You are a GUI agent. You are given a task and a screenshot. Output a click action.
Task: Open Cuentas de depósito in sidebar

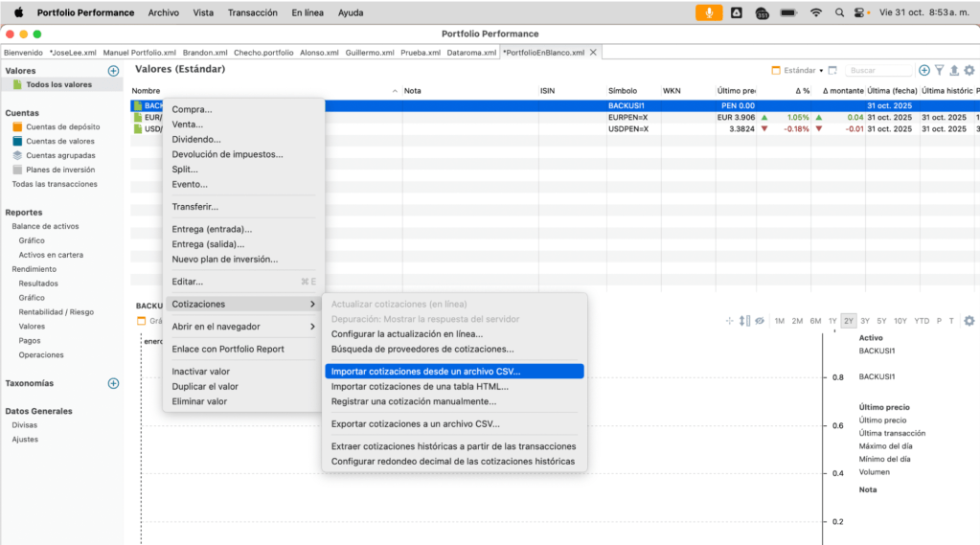(x=62, y=126)
